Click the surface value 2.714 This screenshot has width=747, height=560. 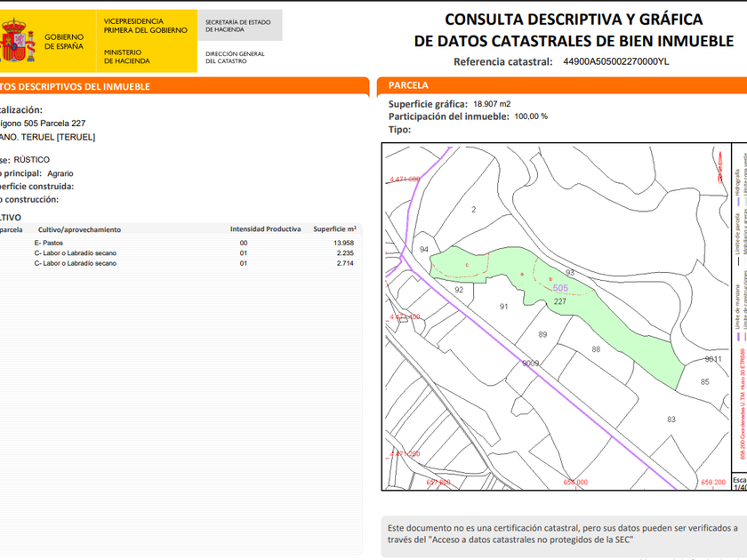345,263
